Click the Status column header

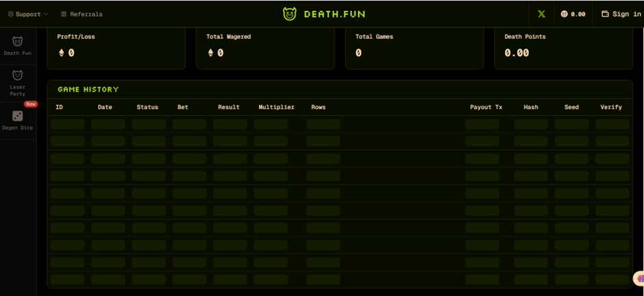click(x=147, y=107)
